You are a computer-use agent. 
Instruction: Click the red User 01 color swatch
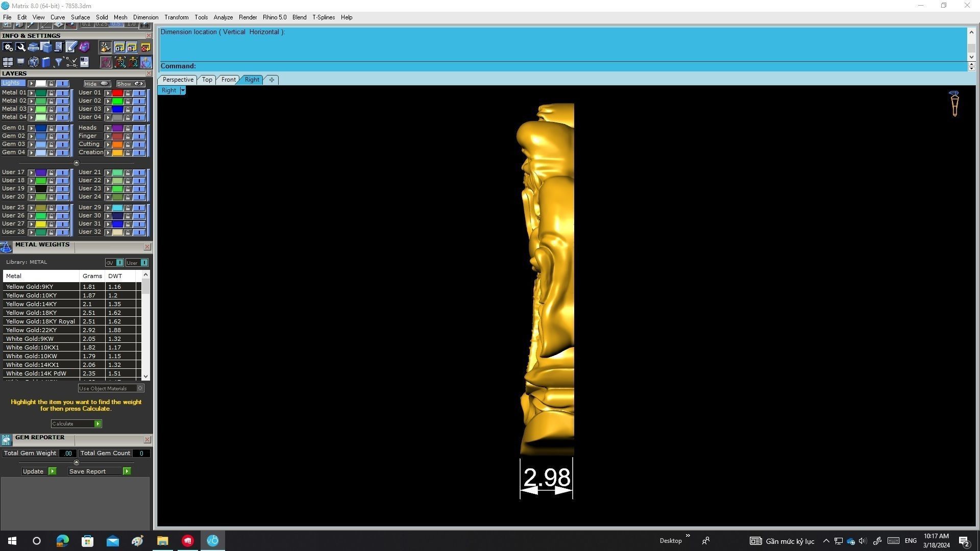pos(117,93)
